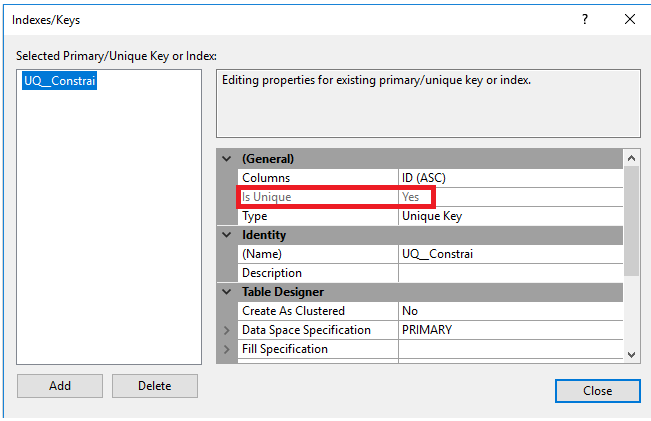This screenshot has width=651, height=421.
Task: Toggle Create As Clustered value No
Action: click(508, 311)
